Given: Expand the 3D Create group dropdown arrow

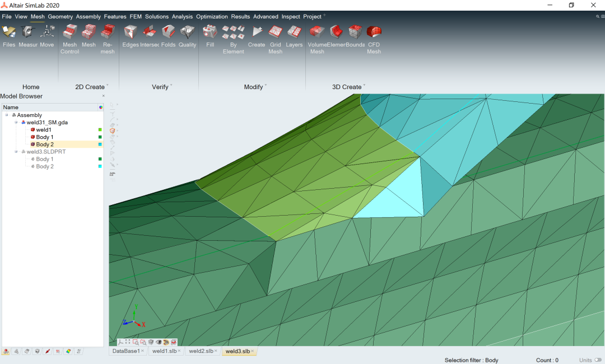Looking at the screenshot, I should coord(364,85).
